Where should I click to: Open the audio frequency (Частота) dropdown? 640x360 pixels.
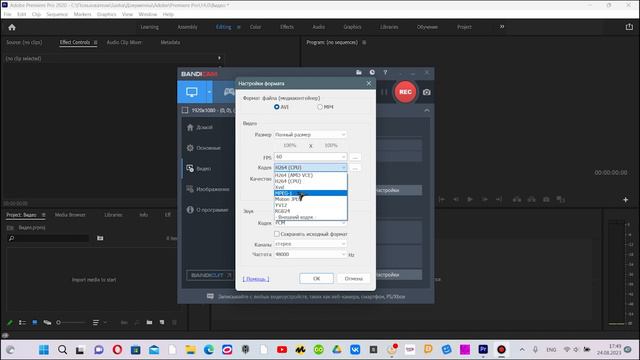point(310,254)
